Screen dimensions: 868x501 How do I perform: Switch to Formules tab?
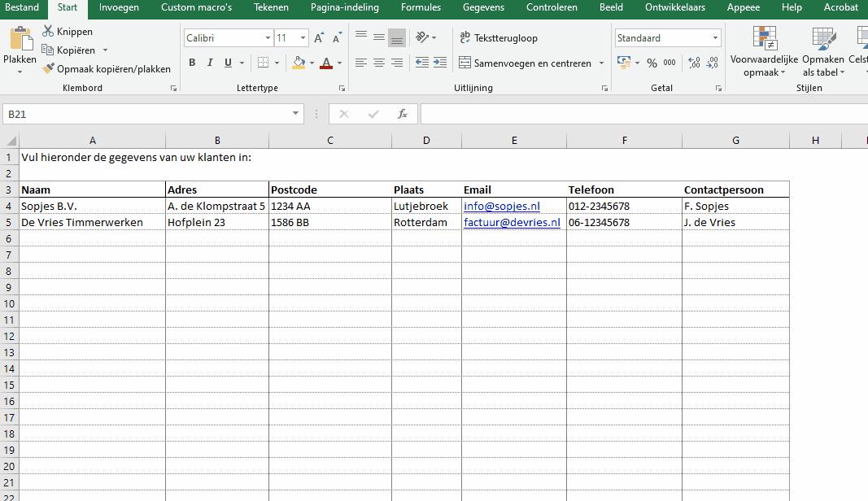click(421, 8)
